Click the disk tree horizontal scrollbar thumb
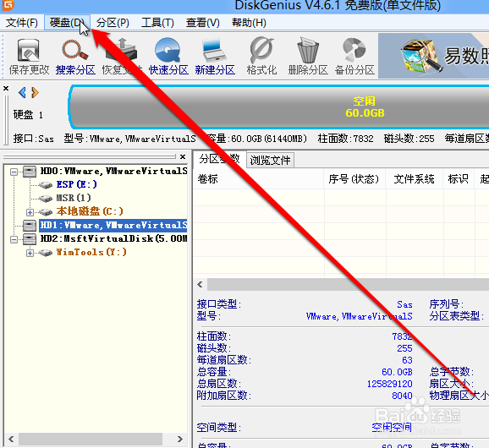The height and width of the screenshot is (448, 489). click(x=91, y=439)
